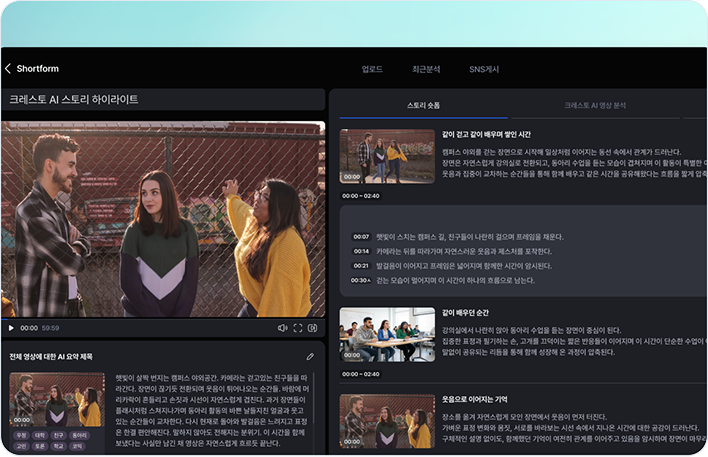Mute the video with the speaker icon
The image size is (708, 457).
click(283, 328)
